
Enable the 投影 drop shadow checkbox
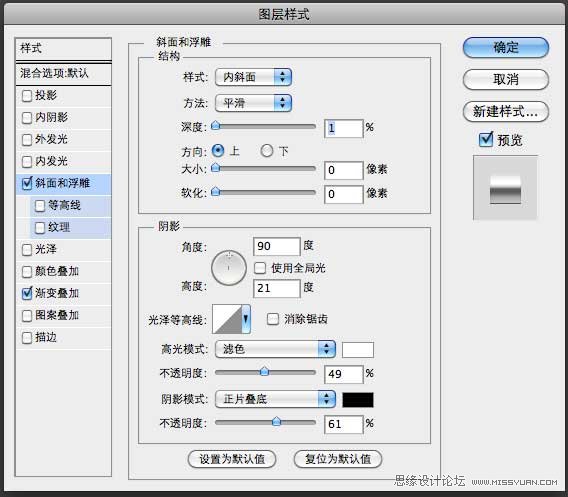(x=27, y=96)
